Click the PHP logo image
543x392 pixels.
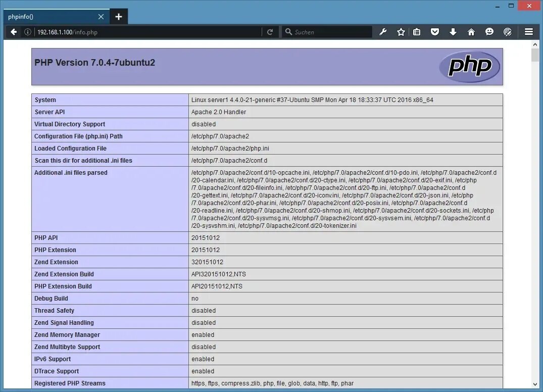pyautogui.click(x=470, y=66)
